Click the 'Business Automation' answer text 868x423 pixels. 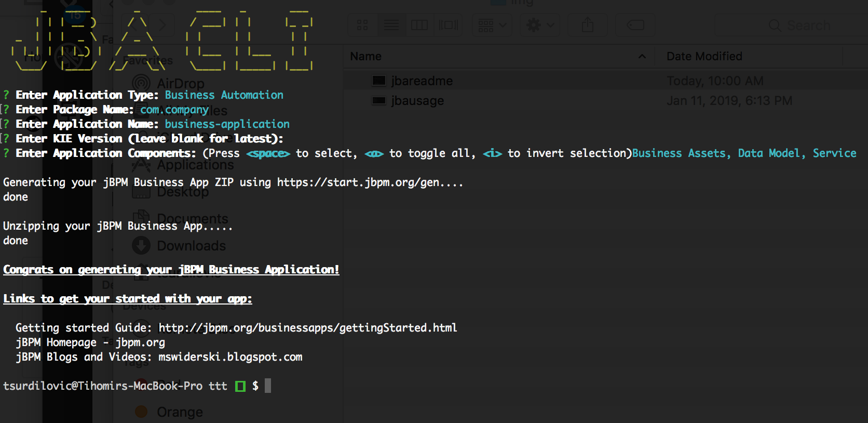[224, 95]
